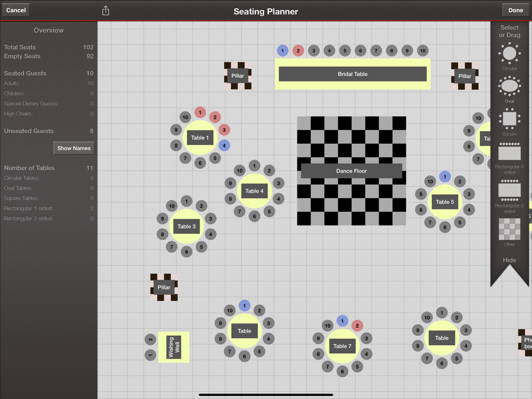Tap seat 4 at Table 3
The height and width of the screenshot is (399, 532).
pos(210,234)
